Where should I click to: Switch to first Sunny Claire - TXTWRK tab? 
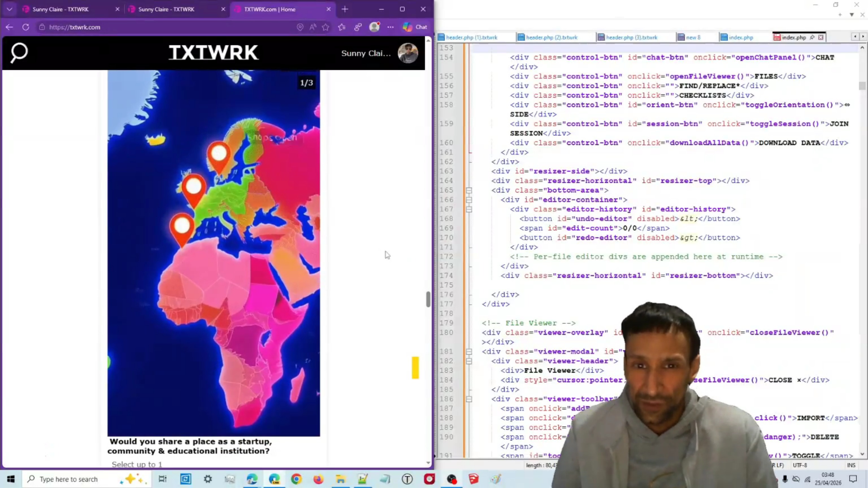point(71,9)
